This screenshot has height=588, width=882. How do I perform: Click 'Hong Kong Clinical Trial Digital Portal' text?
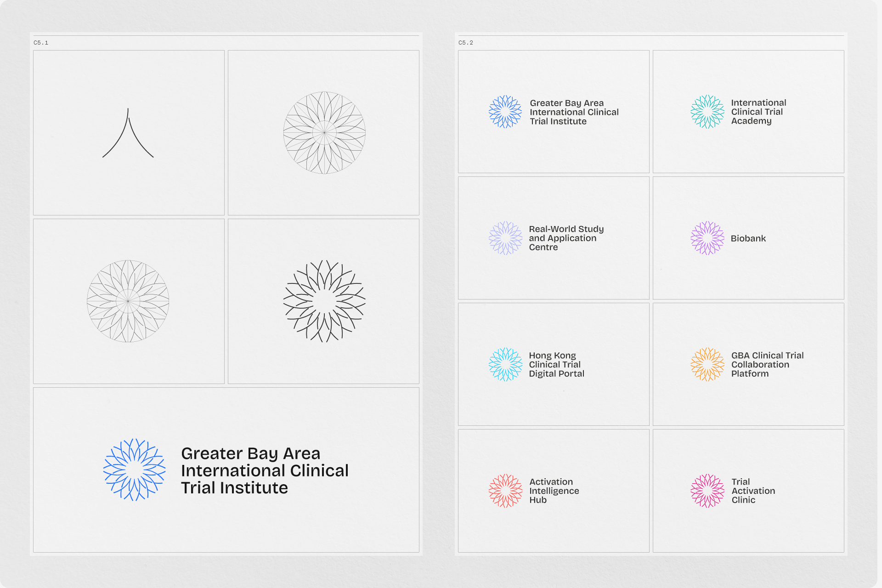coord(557,364)
